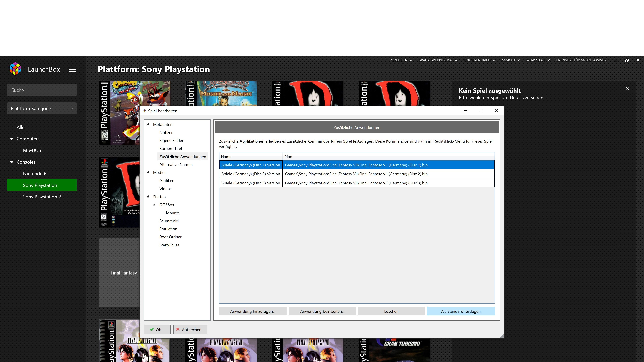Open Root Ordner in tree

pyautogui.click(x=170, y=237)
